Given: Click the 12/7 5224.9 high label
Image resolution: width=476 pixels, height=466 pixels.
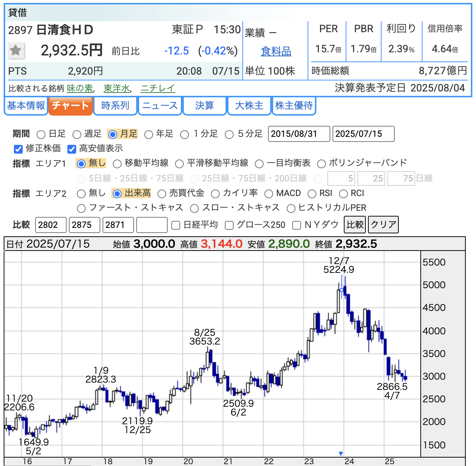Looking at the screenshot, I should pos(339,265).
